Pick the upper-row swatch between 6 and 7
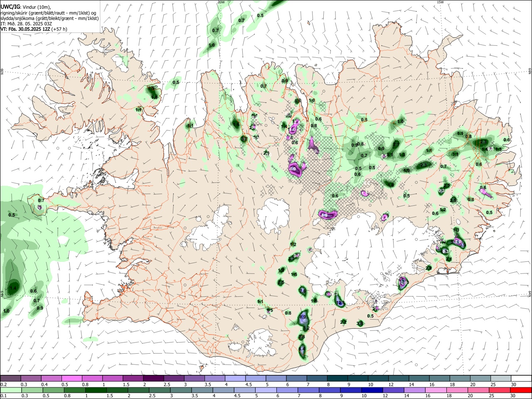The image size is (532, 399). point(296,378)
